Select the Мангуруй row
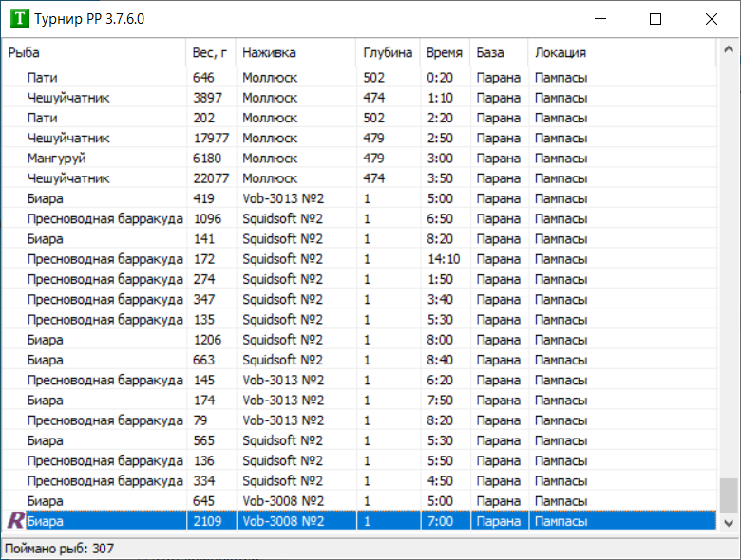 click(x=359, y=159)
